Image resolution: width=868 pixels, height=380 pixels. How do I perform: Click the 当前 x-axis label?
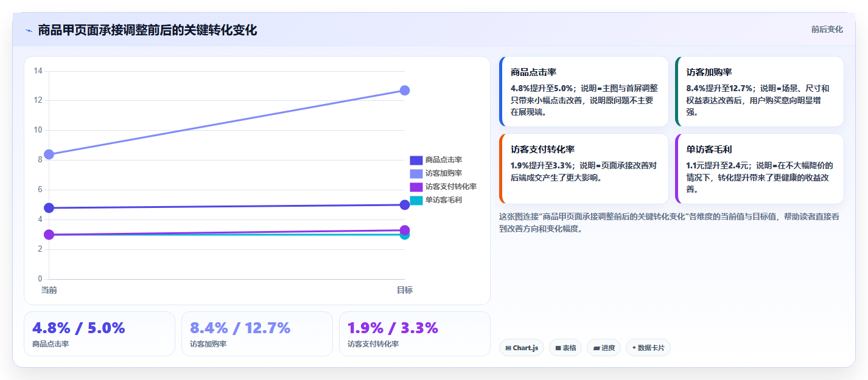pyautogui.click(x=49, y=290)
